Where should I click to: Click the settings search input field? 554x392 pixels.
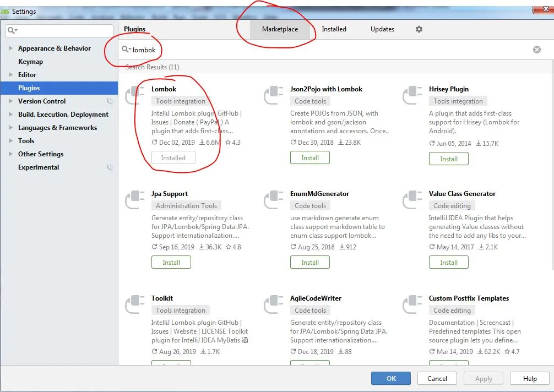pos(59,30)
